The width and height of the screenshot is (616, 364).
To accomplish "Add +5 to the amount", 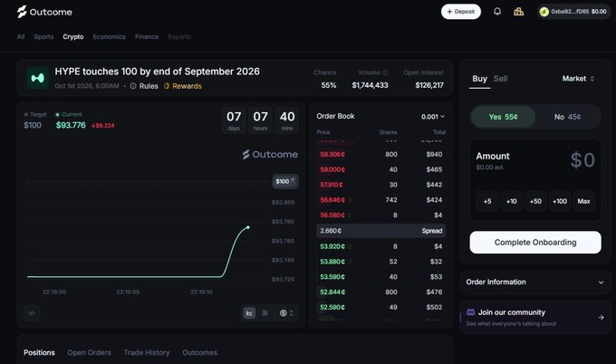I will tap(487, 201).
